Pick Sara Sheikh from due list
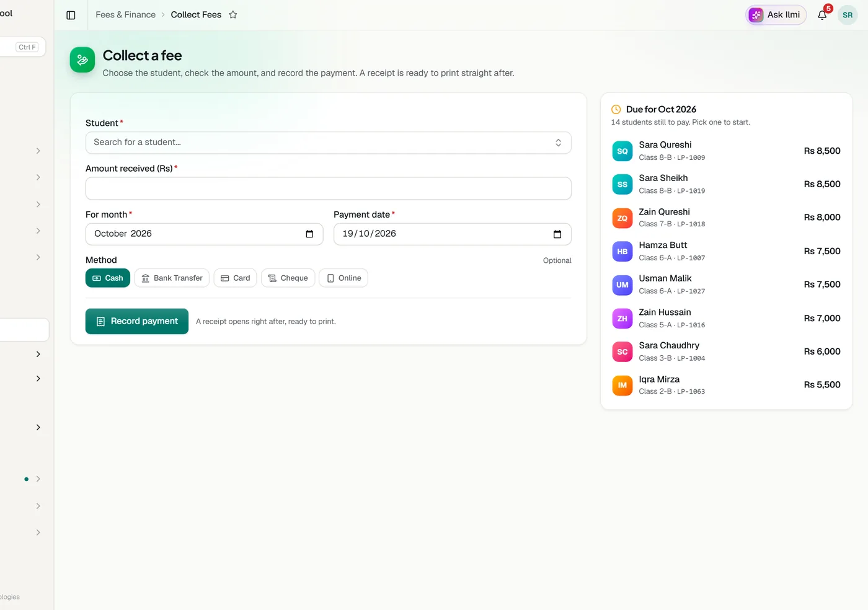The height and width of the screenshot is (610, 868). pyautogui.click(x=726, y=184)
